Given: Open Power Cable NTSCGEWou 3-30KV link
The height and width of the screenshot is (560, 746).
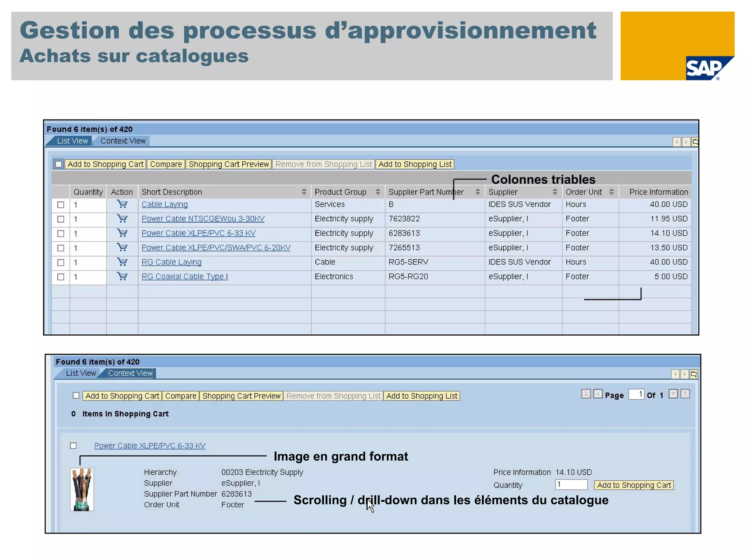Looking at the screenshot, I should 203,219.
